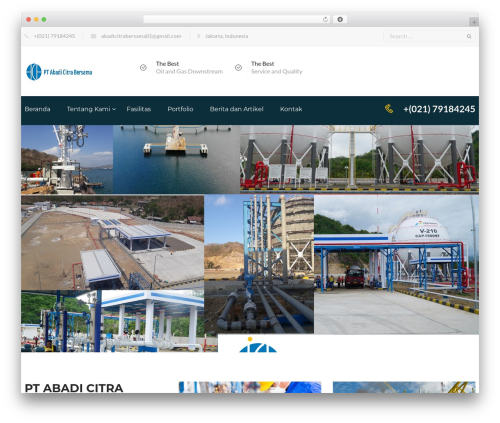Open the Tentang Kami menu label
Viewport: 500px width, 423px height.
88,109
